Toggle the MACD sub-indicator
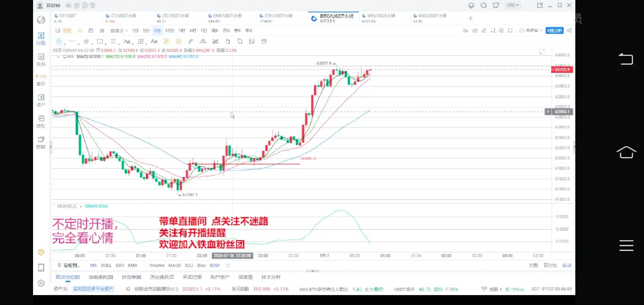Screen dimensions: 644x305 pos(175,266)
